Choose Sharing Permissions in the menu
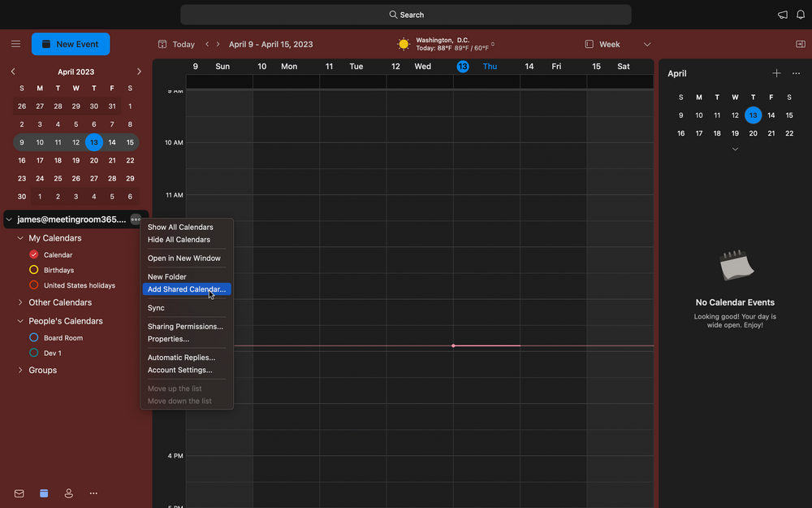This screenshot has height=508, width=812. click(x=185, y=327)
